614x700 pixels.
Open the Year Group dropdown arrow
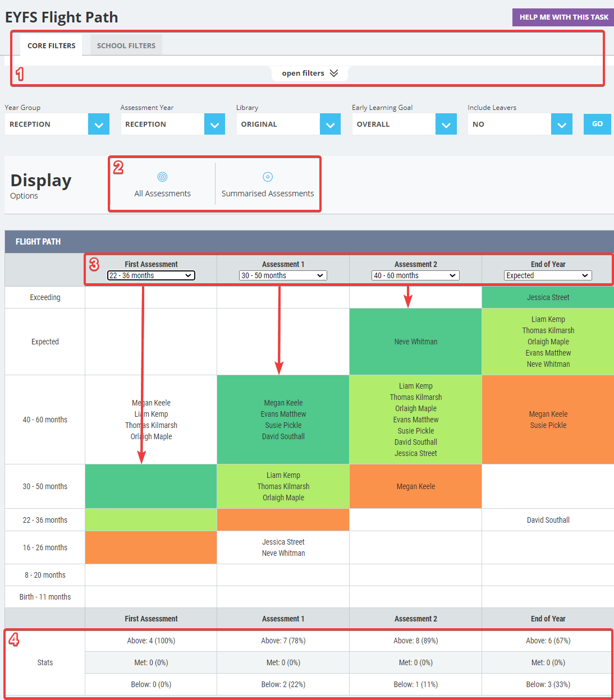99,124
